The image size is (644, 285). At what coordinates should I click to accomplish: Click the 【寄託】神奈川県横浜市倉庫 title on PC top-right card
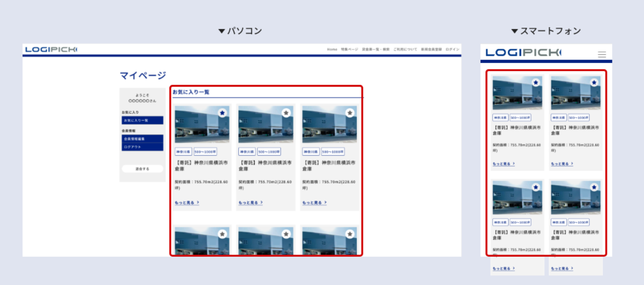(329, 166)
